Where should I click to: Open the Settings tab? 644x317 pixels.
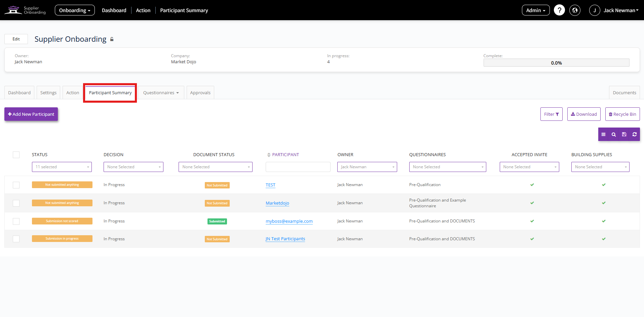click(48, 93)
